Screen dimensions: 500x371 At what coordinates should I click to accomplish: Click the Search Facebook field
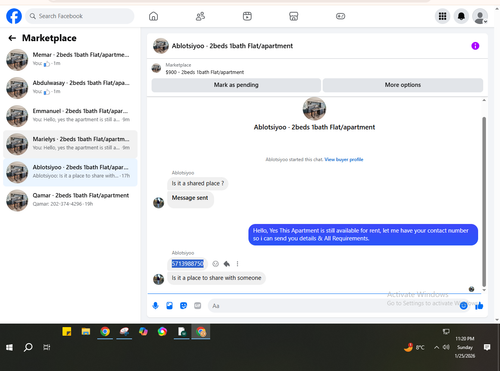[80, 16]
